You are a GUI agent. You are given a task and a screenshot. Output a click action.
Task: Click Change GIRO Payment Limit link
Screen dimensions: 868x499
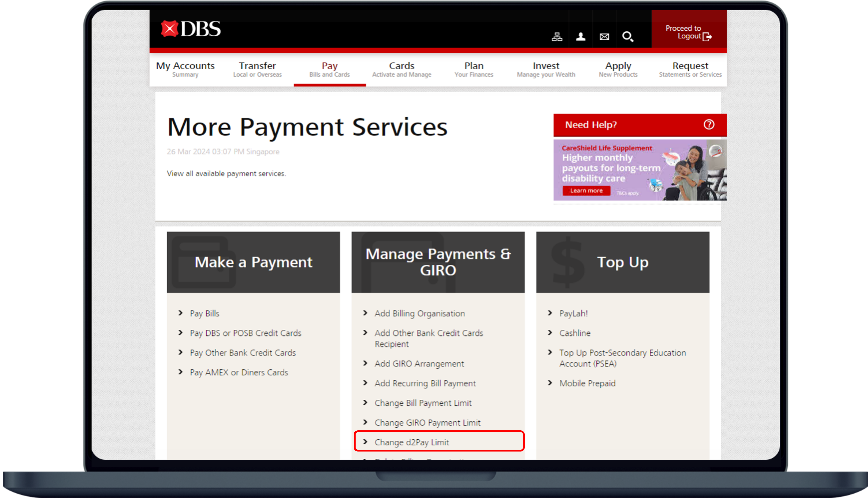click(x=427, y=423)
